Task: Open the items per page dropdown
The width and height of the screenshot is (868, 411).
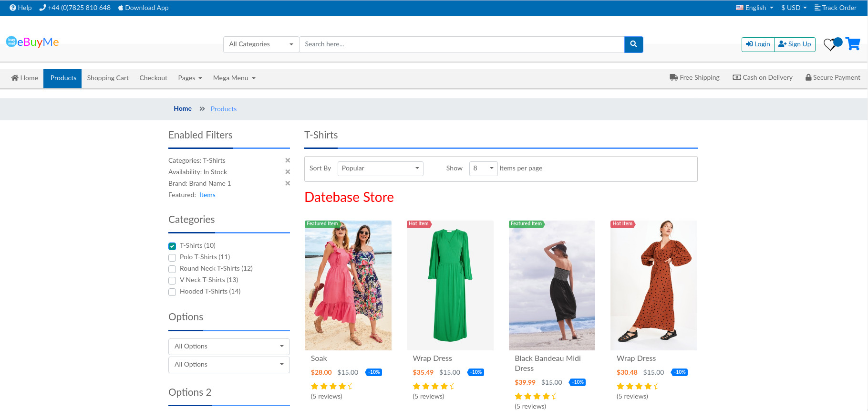Action: pos(483,169)
